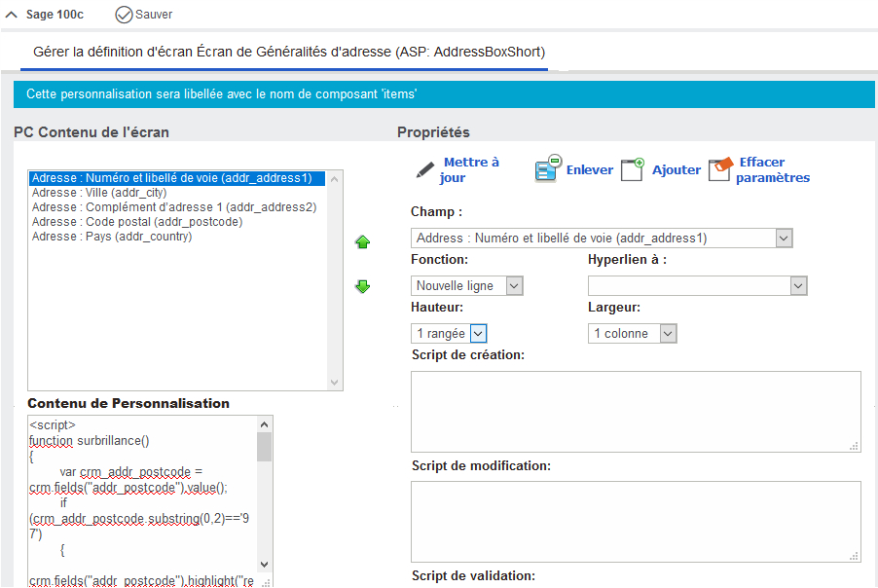878x588 pixels.
Task: Click the pencil icon for Mettre à jour
Action: point(425,169)
